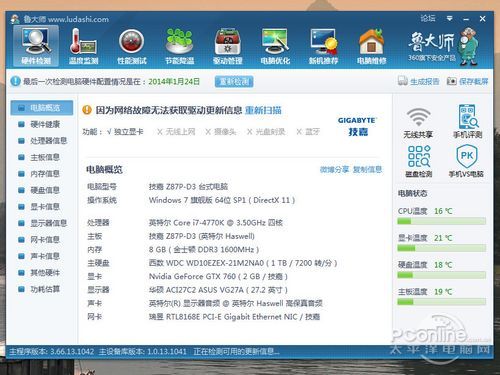Viewport: 500px width, 375px height.
Task: Open the 温度监测 temperature monitor icon
Action: tap(83, 42)
